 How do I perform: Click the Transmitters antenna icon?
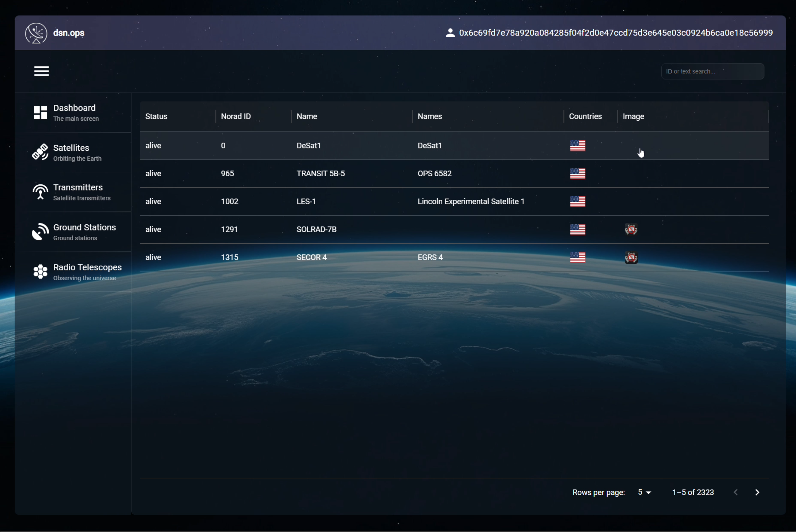[40, 192]
